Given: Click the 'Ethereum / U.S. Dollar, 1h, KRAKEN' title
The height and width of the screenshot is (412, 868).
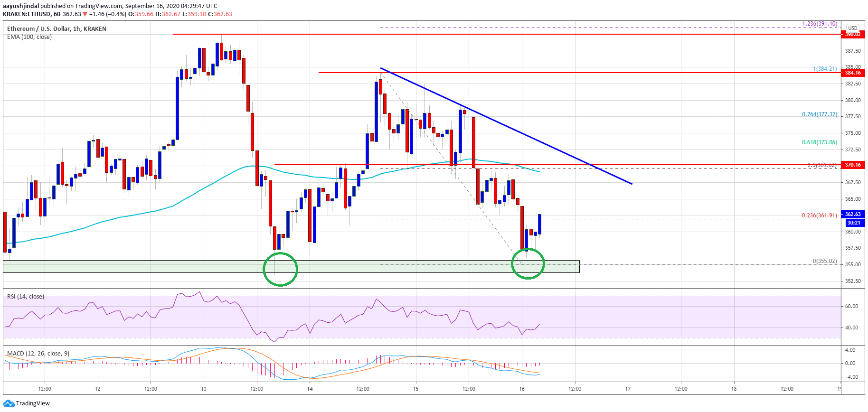Looking at the screenshot, I should pos(57,29).
